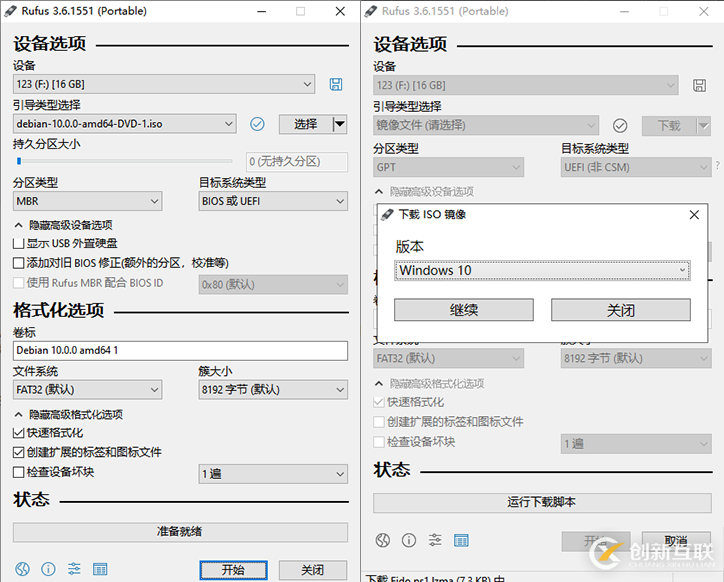The image size is (724, 582).
Task: Open language globe icon in left Rufus window
Action: (22, 569)
